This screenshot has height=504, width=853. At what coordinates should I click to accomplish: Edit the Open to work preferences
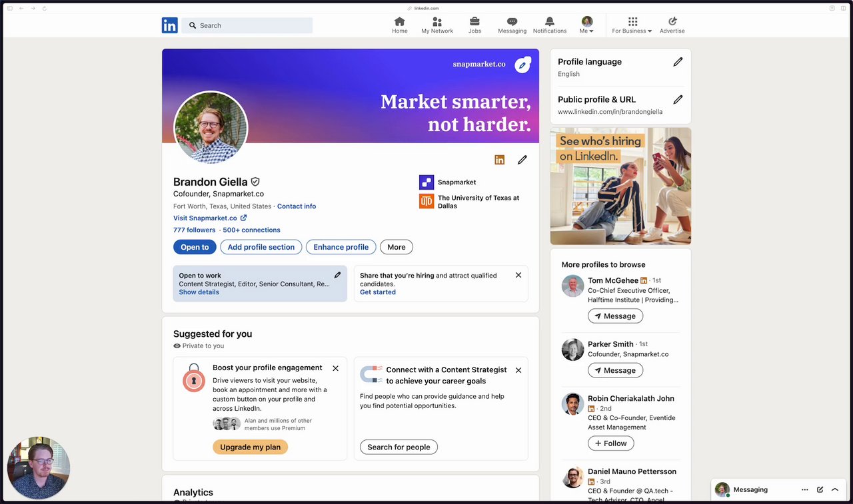coord(337,275)
